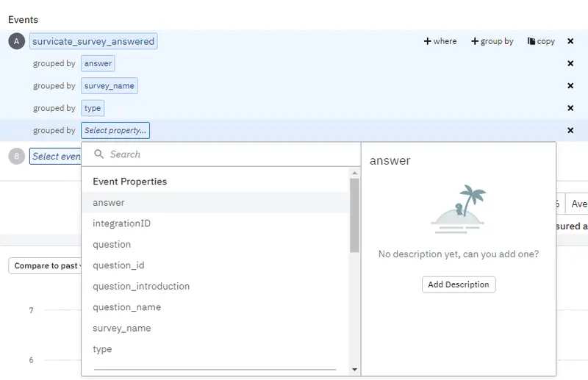Choose the question property
588x380 pixels.
pyautogui.click(x=215, y=245)
